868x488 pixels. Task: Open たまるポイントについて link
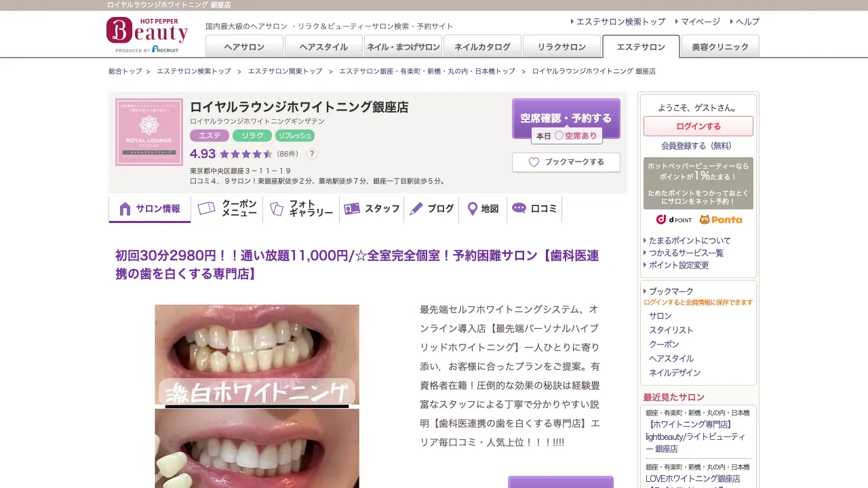(x=690, y=241)
